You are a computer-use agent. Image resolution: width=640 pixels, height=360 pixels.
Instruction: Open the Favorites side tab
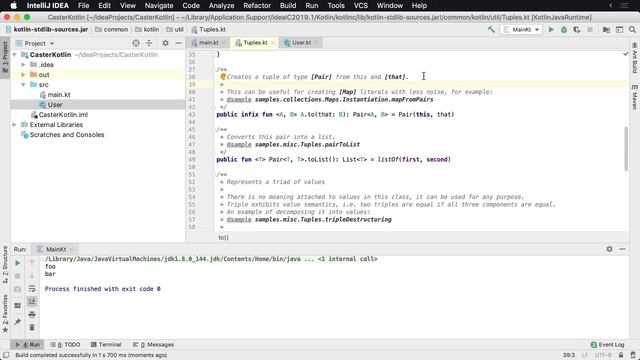[x=5, y=313]
